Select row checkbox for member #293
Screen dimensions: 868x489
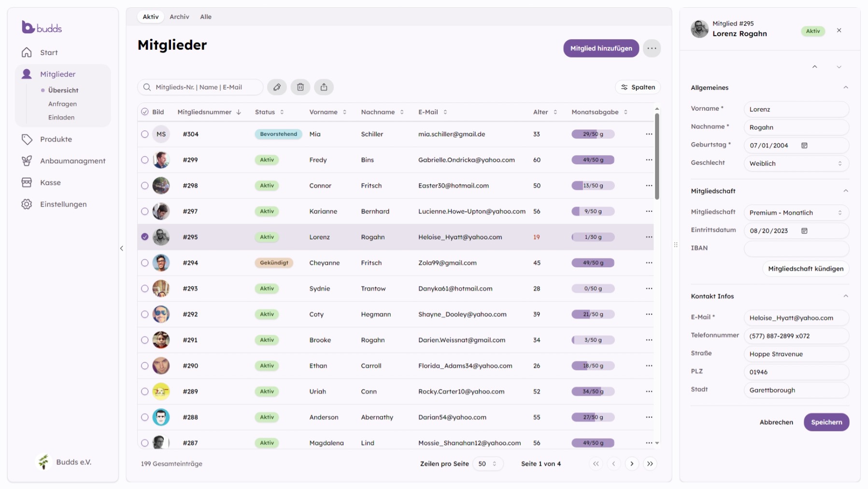point(144,288)
